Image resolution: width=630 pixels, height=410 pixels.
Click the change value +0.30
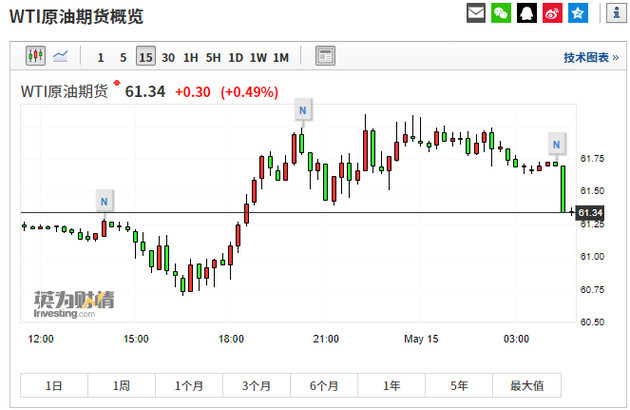(193, 92)
